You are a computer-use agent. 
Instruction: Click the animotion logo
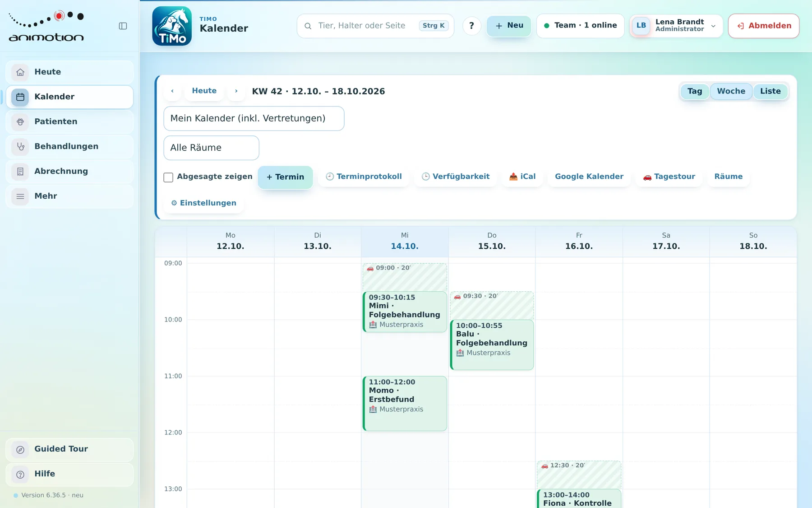tap(46, 26)
